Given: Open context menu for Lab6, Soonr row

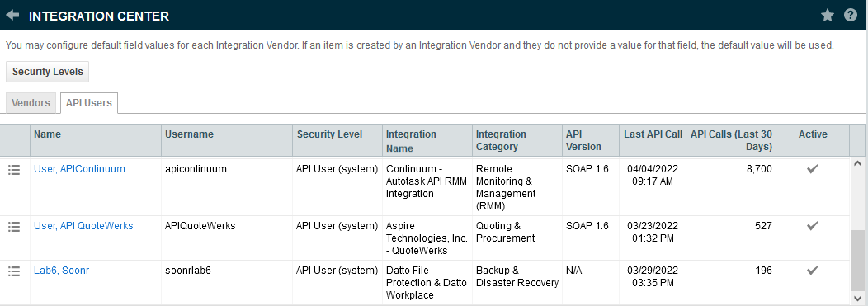Looking at the screenshot, I should tap(14, 271).
